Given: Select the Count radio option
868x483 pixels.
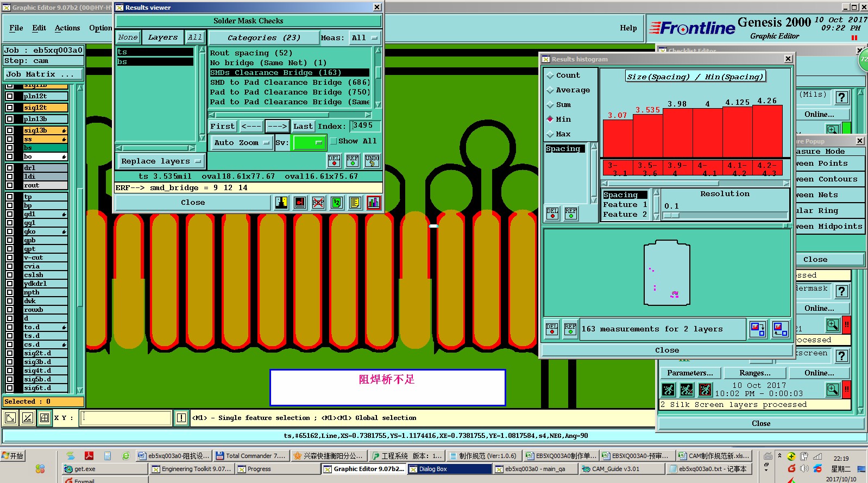Looking at the screenshot, I should pyautogui.click(x=550, y=76).
